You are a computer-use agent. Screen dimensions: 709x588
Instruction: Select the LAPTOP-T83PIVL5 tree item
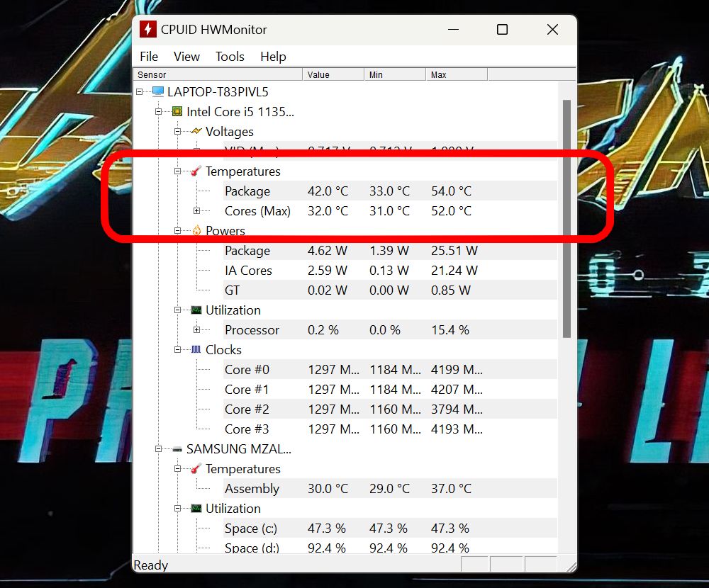(218, 92)
